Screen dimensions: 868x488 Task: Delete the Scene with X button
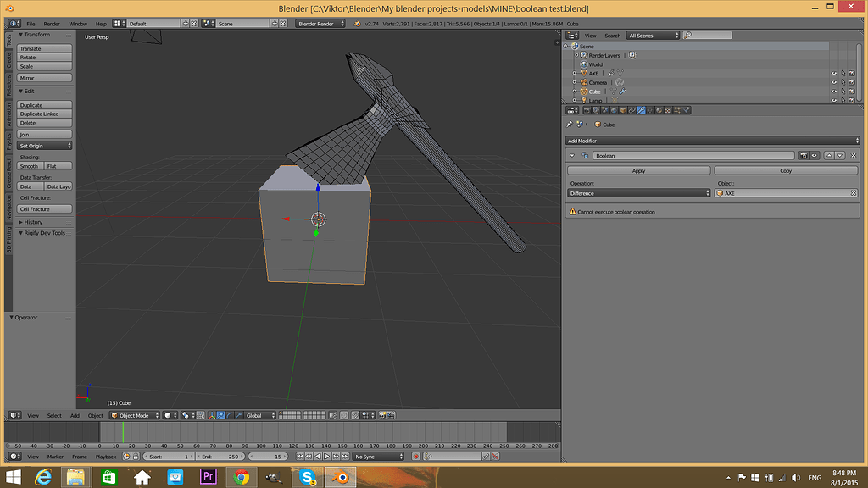[x=283, y=24]
